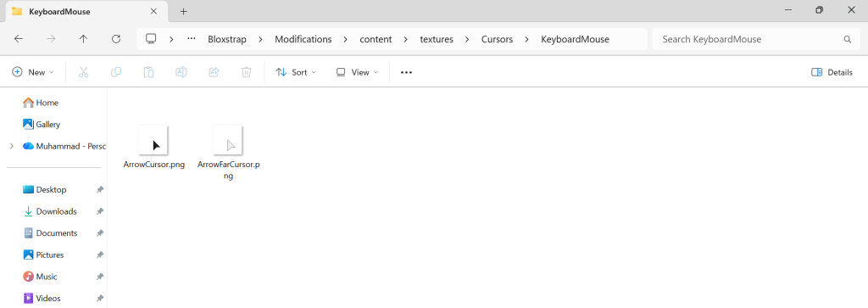Click the forward navigation arrow
Viewport: 868px width, 308px height.
point(51,39)
